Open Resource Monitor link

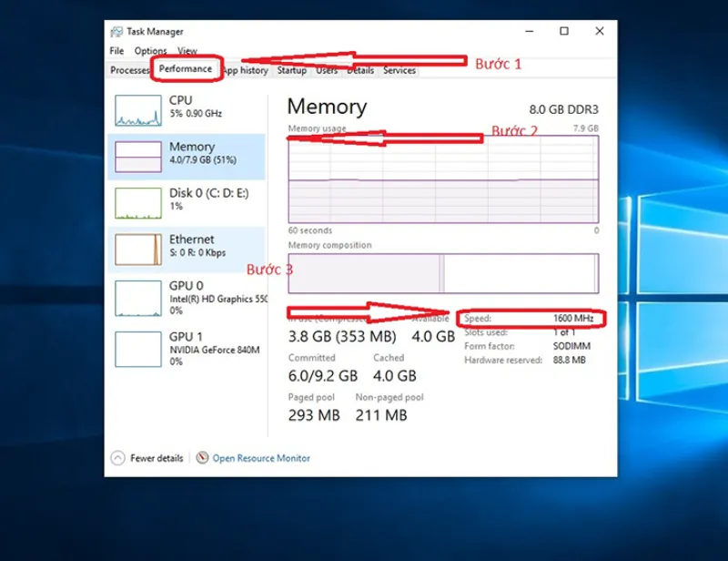261,458
